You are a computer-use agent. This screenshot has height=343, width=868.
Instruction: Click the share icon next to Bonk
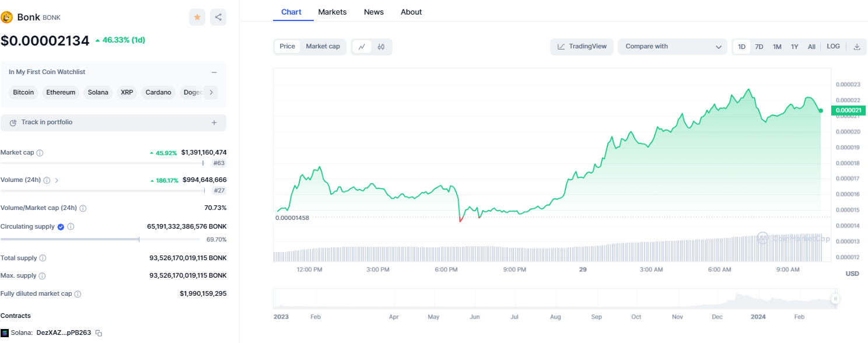218,17
